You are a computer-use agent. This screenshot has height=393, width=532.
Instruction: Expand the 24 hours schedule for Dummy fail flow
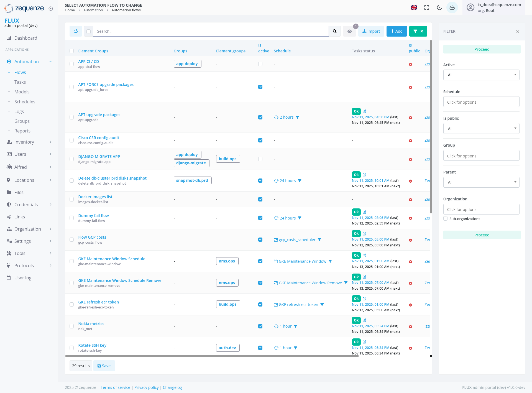(300, 218)
